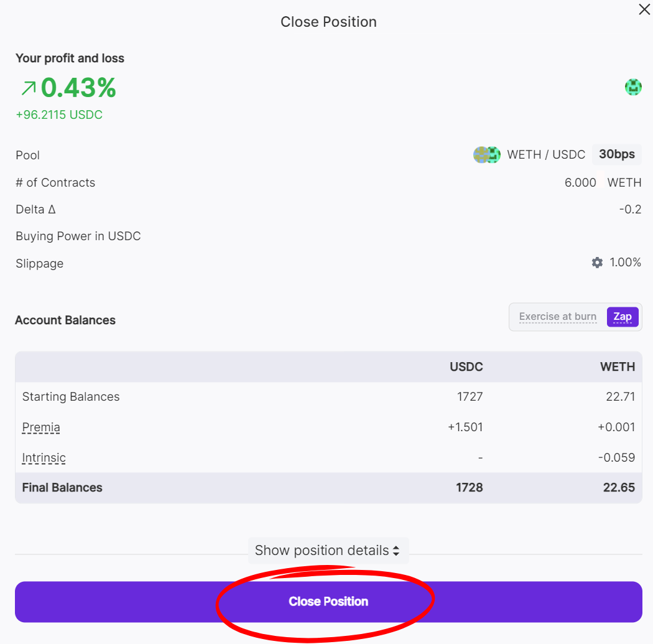
Task: Click the 30bps fee tier badge
Action: pos(616,154)
